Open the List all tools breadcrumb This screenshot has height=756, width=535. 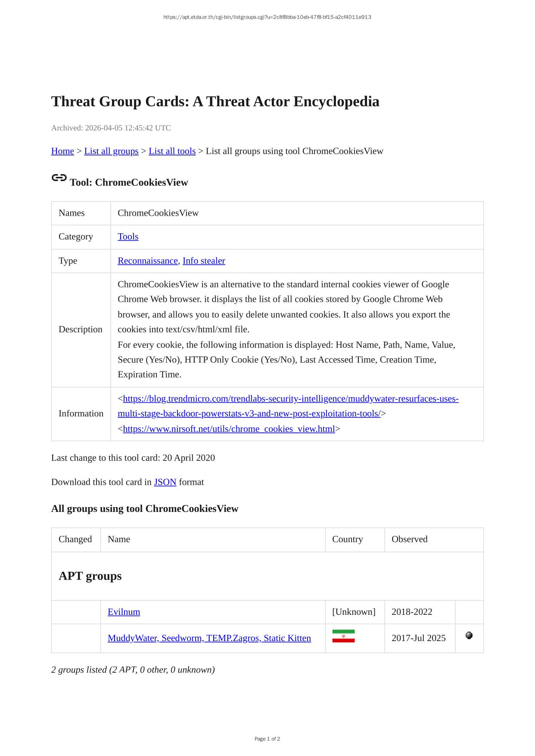point(172,151)
